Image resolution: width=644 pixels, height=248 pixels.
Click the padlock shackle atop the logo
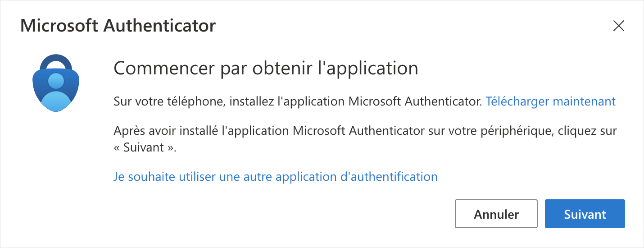[x=56, y=59]
